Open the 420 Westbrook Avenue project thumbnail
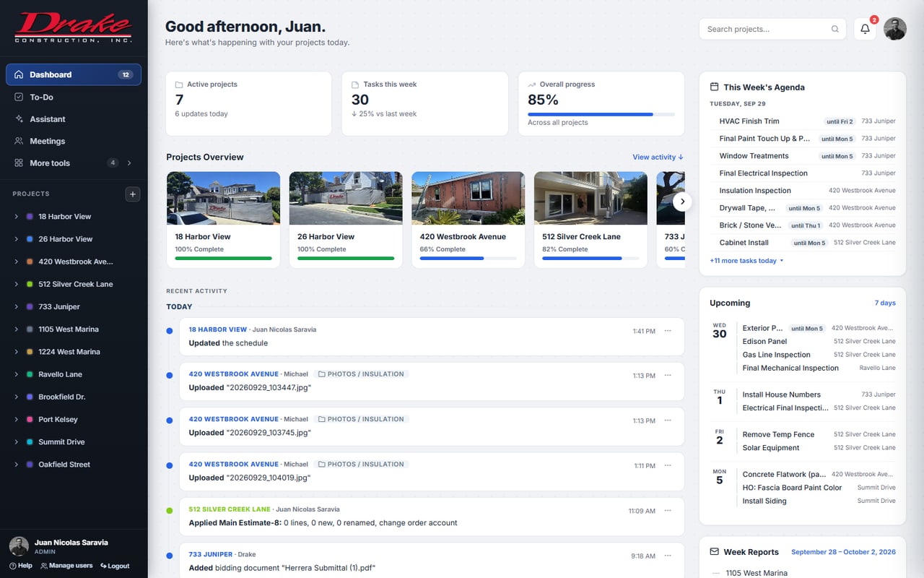Screen dimensions: 924x578 tap(468, 199)
